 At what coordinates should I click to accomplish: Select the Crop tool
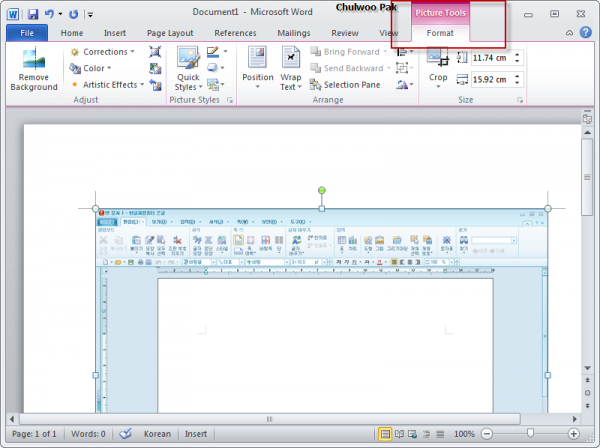[x=438, y=68]
